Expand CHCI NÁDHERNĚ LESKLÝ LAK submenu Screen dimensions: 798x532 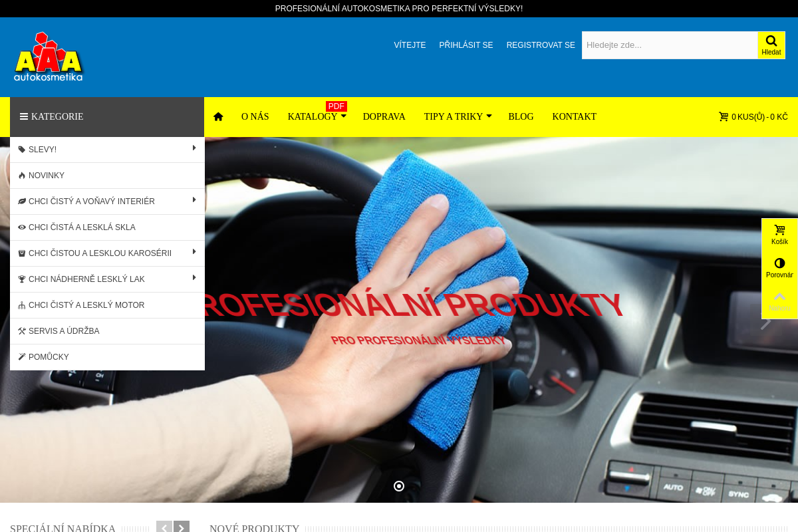(x=194, y=279)
